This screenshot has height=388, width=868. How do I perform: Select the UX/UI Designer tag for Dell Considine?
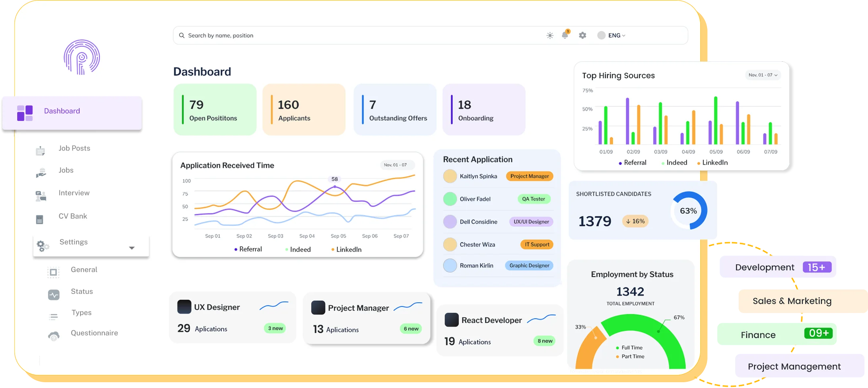pos(531,221)
